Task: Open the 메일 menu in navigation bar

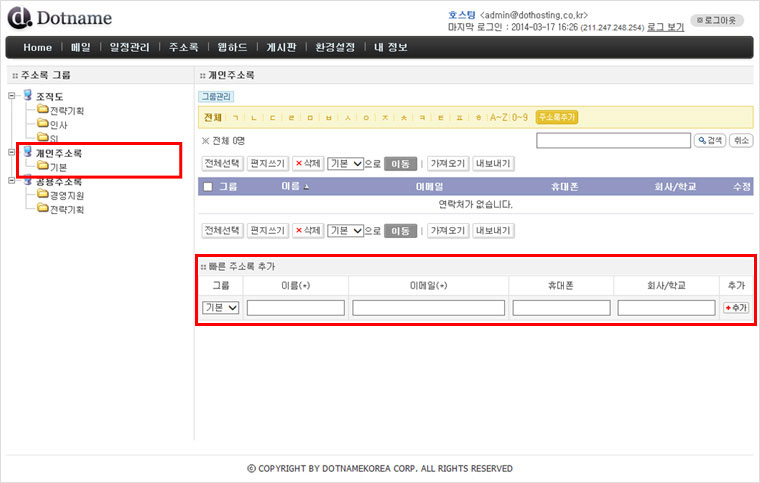Action: pyautogui.click(x=80, y=47)
